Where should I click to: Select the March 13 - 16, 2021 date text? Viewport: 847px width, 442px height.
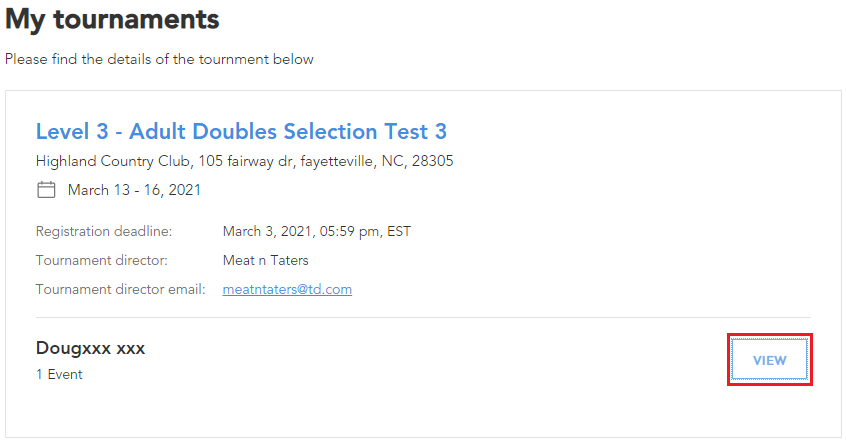point(135,190)
